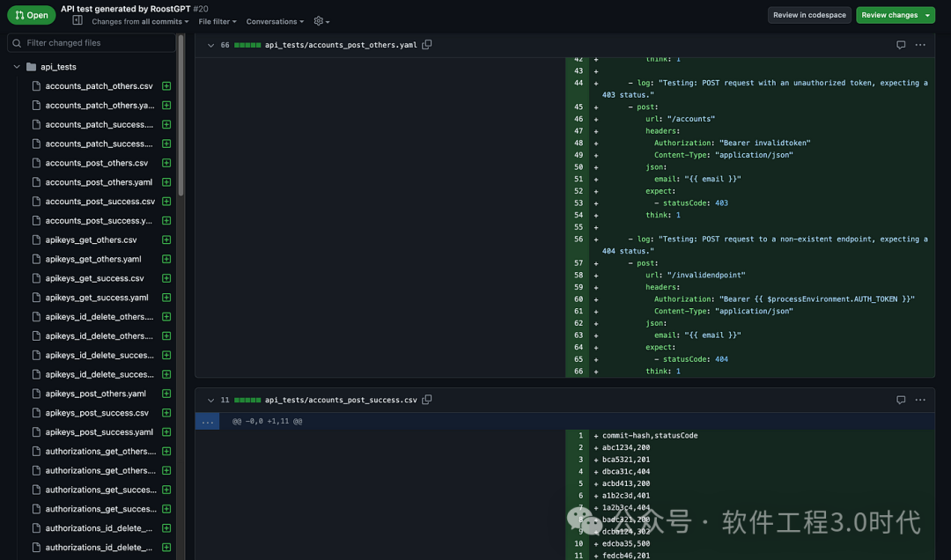Select apikeys_get_others.csv in tree
The width and height of the screenshot is (951, 560).
[91, 239]
